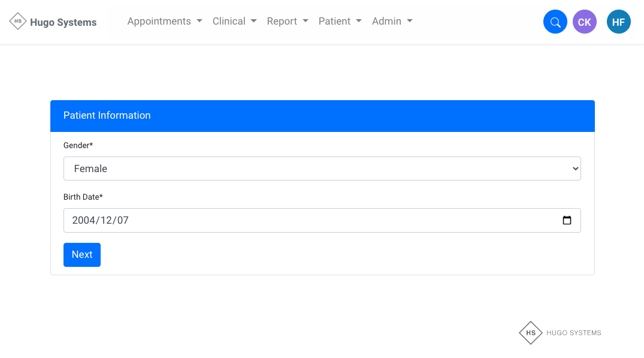Screen dimensions: 644x358
Task: Click the HS diamond logo in navbar
Action: 18,22
